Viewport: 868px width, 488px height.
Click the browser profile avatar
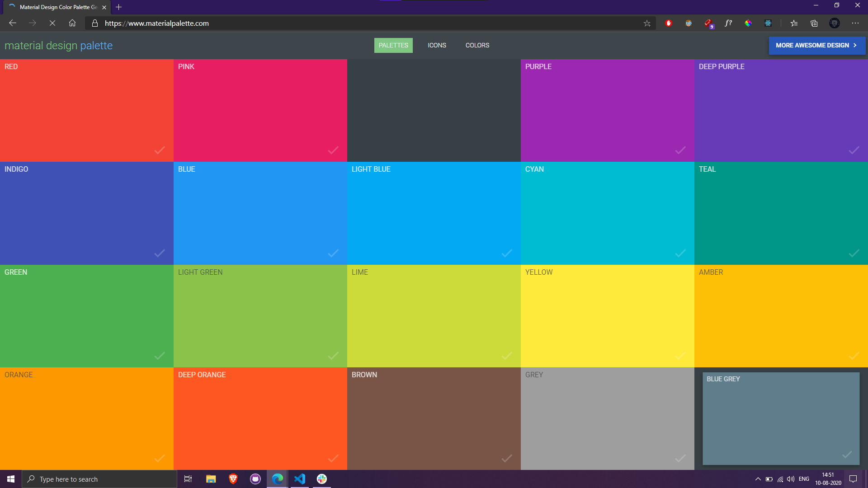(834, 23)
